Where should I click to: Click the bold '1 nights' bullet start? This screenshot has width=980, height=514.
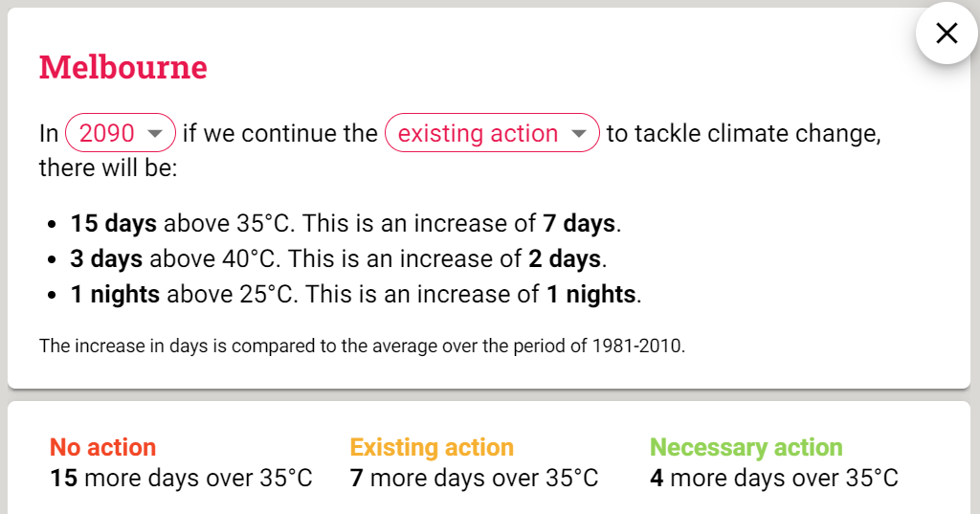click(x=115, y=294)
